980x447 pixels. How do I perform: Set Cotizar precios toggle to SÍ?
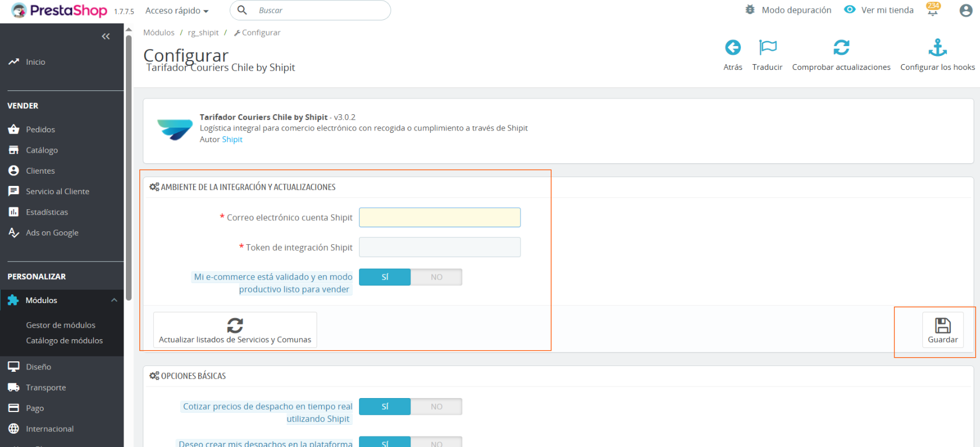(385, 406)
